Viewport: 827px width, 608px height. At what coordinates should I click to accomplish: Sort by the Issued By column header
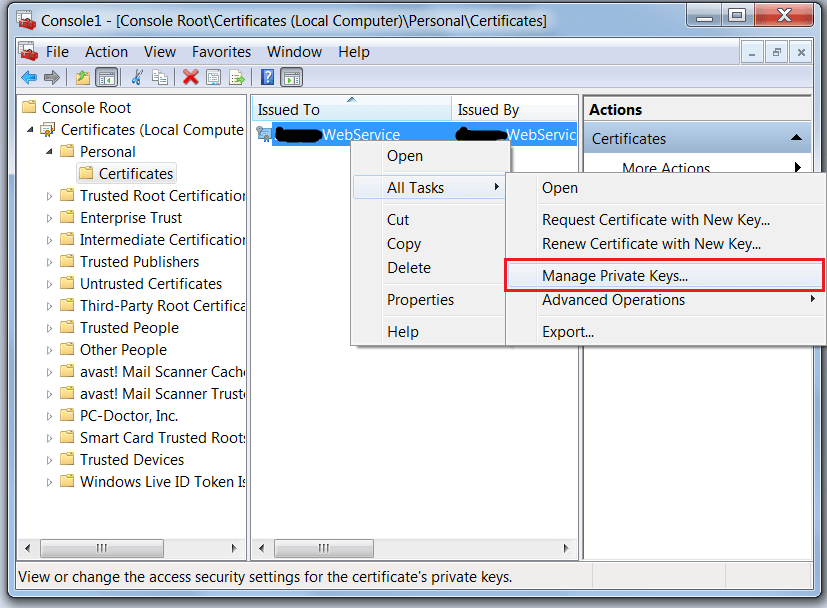tap(515, 109)
